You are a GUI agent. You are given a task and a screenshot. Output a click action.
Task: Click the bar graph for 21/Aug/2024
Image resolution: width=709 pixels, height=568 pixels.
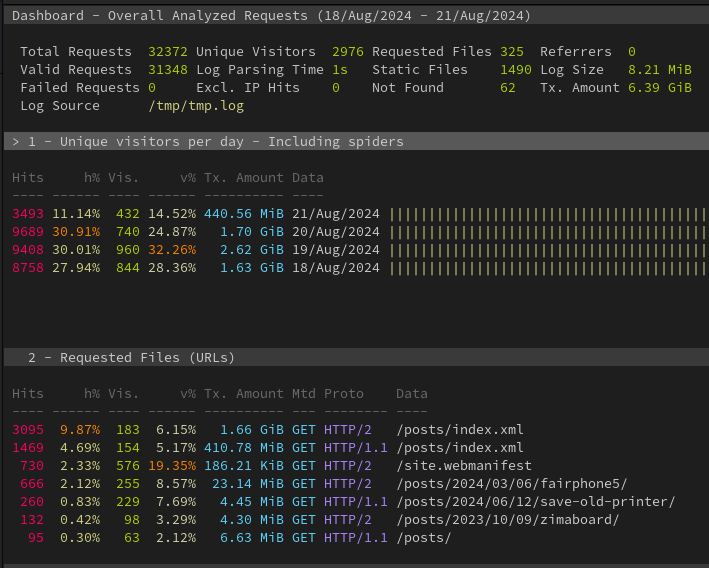(x=547, y=214)
